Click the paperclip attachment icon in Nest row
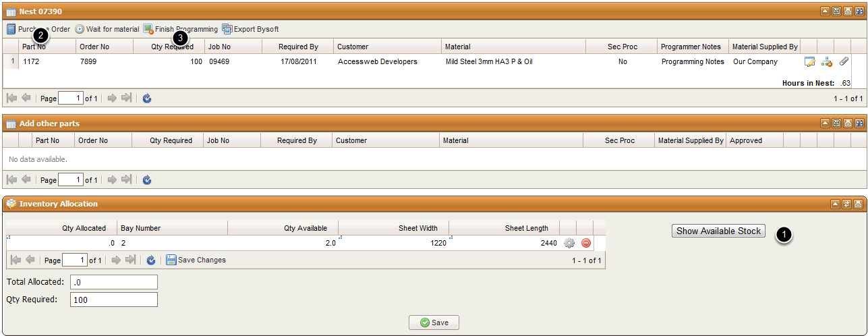Screen dimensions: 868x336 [x=844, y=62]
